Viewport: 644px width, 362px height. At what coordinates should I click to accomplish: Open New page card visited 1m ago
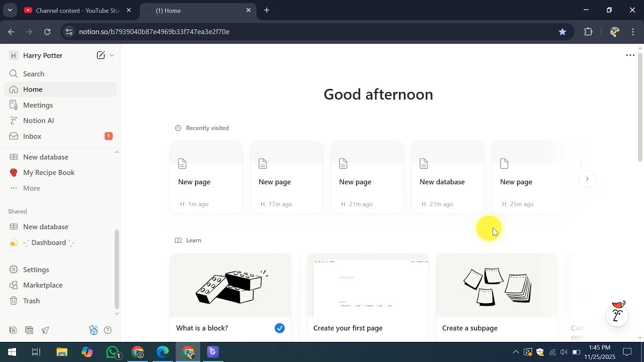pos(206,177)
